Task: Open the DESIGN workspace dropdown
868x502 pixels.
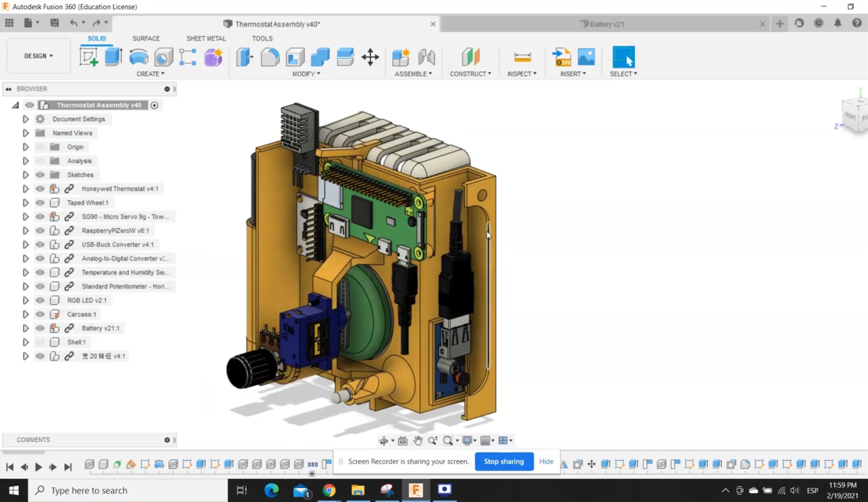Action: click(x=38, y=56)
